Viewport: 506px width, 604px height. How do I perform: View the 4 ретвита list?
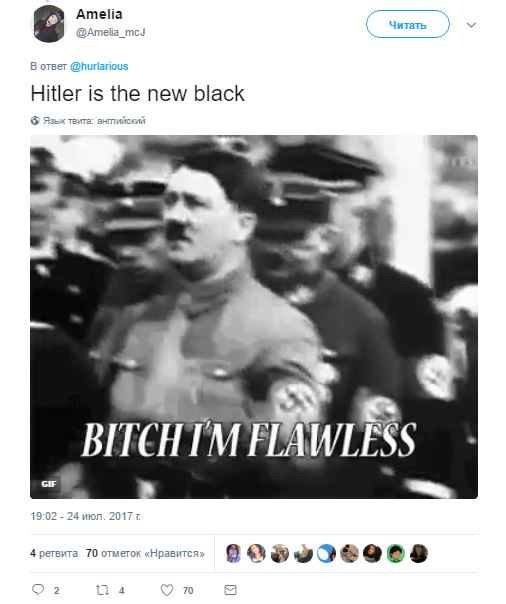tap(54, 553)
